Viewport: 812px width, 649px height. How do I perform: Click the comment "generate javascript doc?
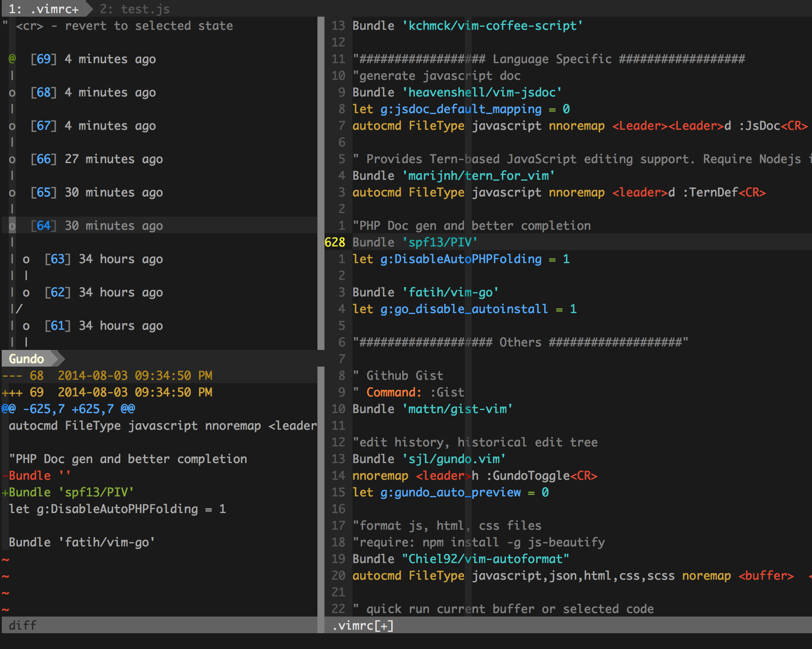(437, 75)
